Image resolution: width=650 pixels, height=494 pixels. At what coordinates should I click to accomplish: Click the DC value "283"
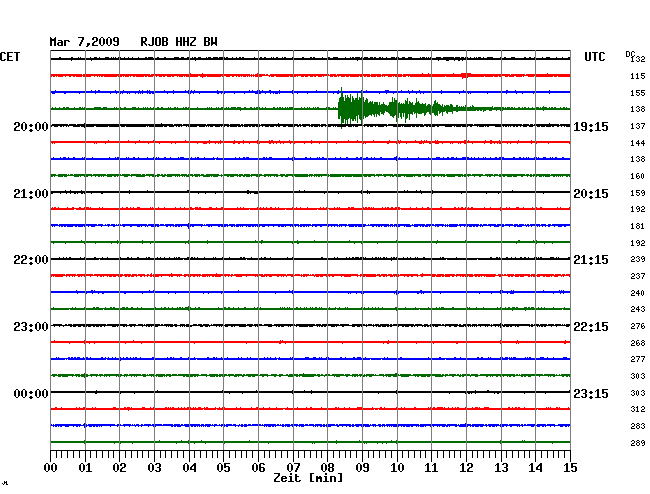click(x=638, y=426)
